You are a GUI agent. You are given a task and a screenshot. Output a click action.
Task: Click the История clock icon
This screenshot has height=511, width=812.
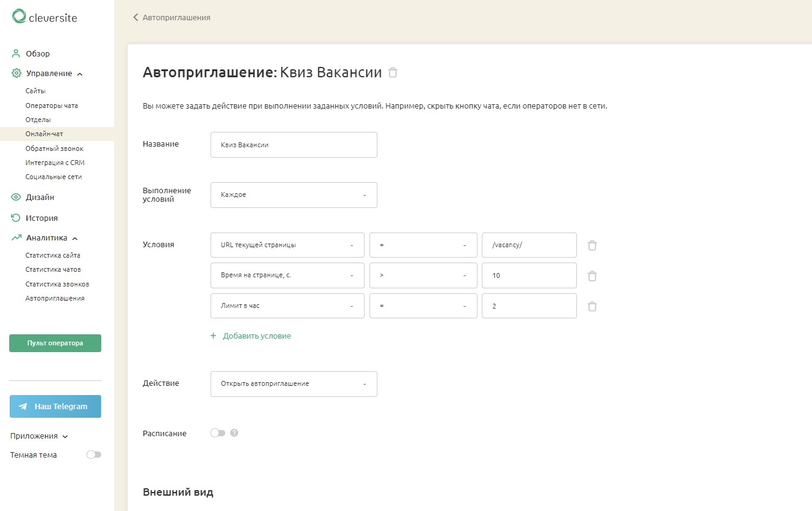pyautogui.click(x=17, y=218)
